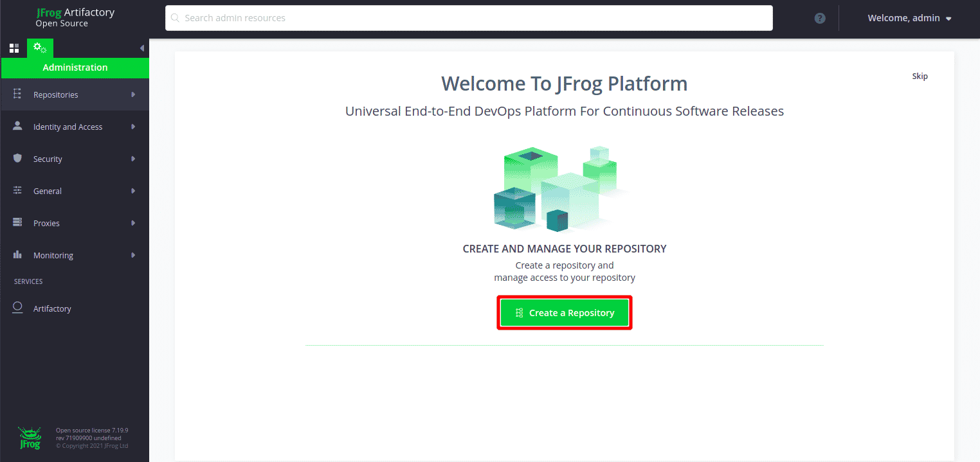This screenshot has height=462, width=980.
Task: Click the search magnifier icon
Action: pos(175,18)
